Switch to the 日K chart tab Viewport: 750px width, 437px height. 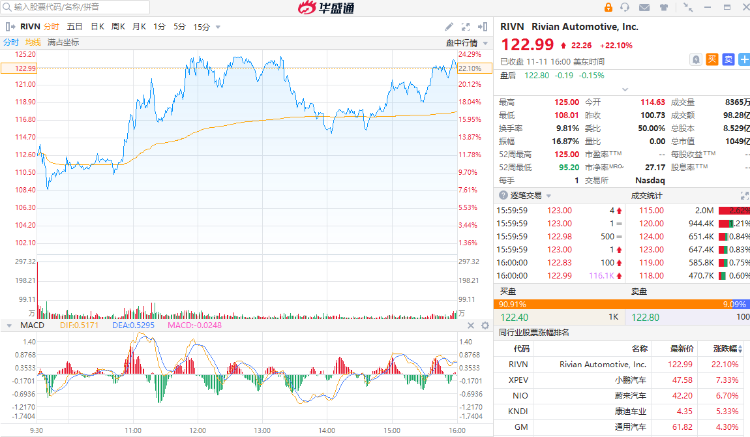click(98, 27)
